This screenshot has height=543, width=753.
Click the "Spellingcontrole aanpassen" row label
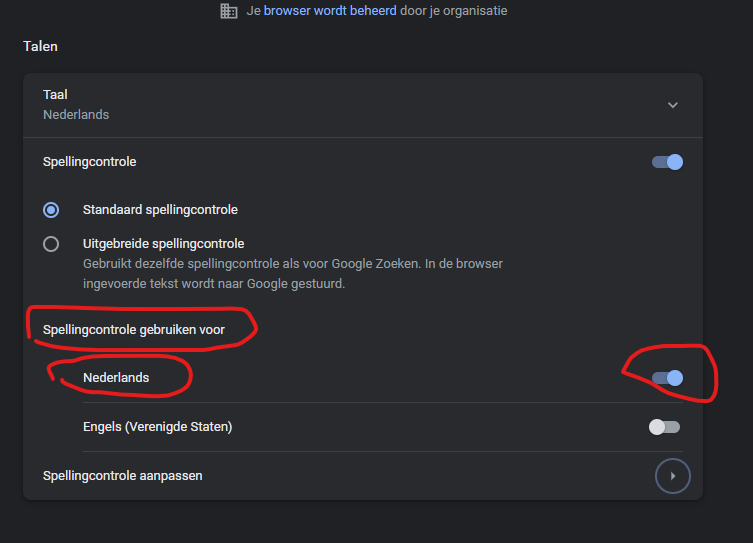coord(122,476)
